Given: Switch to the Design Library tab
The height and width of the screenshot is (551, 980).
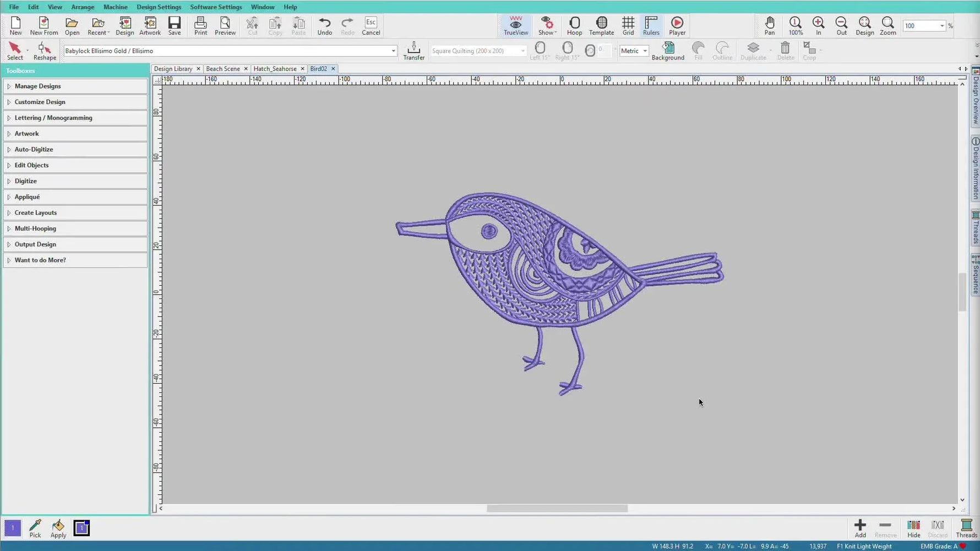Looking at the screenshot, I should coord(173,69).
